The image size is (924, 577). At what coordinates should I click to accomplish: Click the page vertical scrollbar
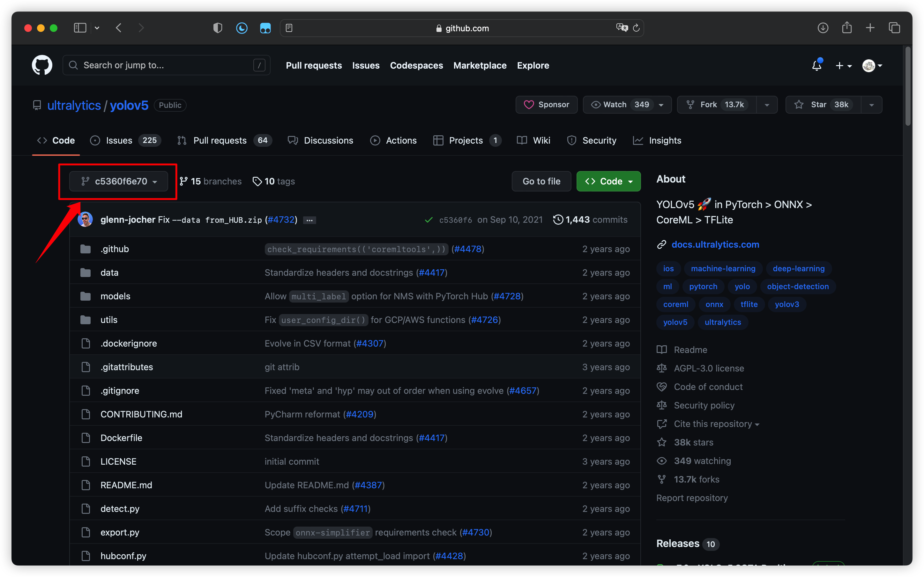tap(908, 86)
